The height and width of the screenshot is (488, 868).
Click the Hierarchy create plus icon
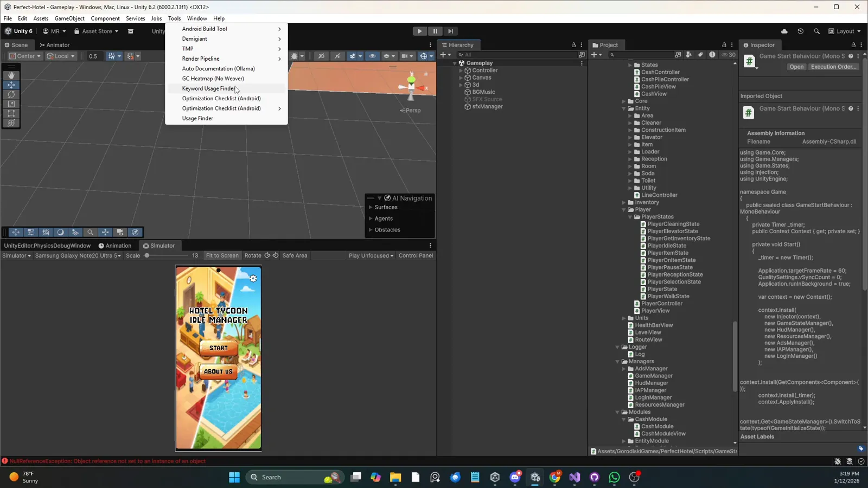(x=445, y=55)
